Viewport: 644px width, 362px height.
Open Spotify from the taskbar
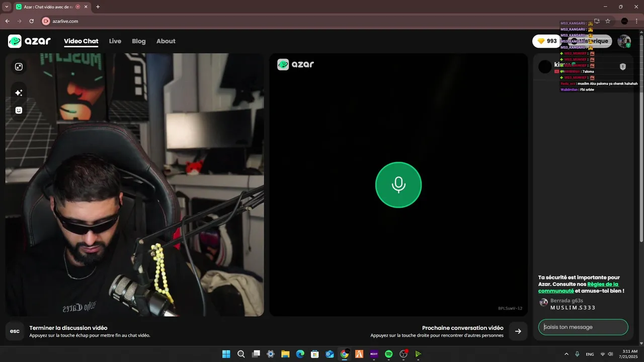pos(388,354)
